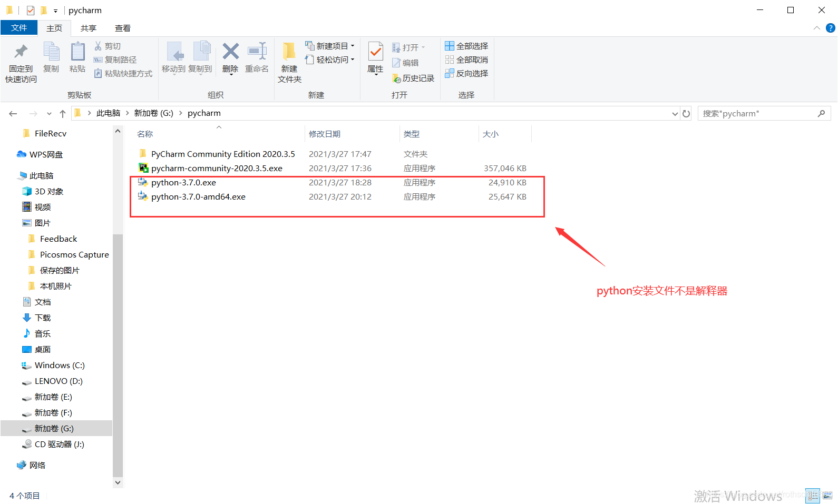The width and height of the screenshot is (838, 504).
Task: Click Invert selection (反向选择)
Action: tap(466, 74)
